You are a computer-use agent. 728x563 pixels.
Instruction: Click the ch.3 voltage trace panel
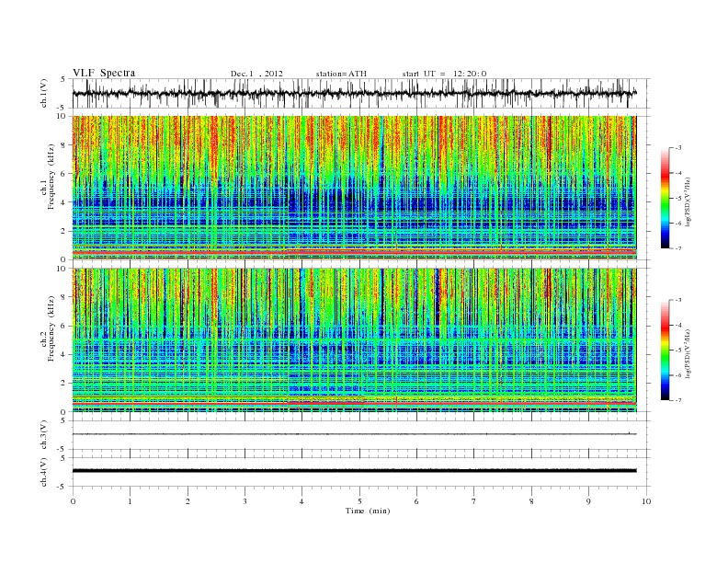[361, 435]
